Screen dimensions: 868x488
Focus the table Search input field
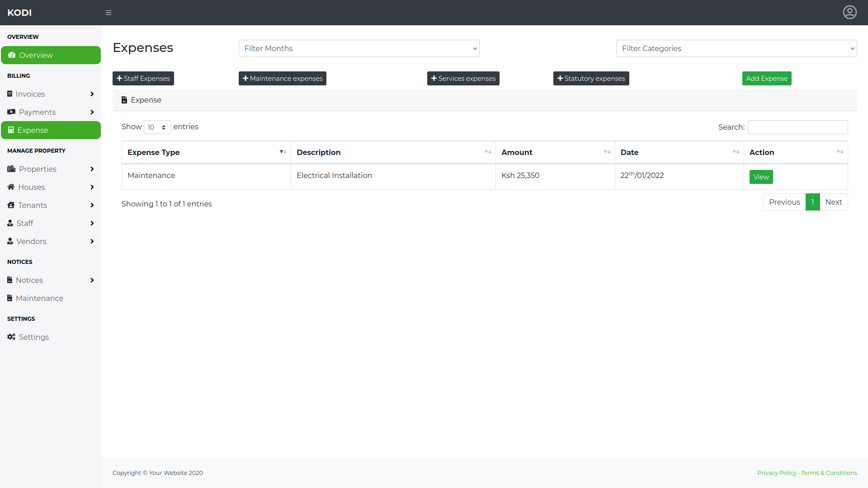[797, 127]
